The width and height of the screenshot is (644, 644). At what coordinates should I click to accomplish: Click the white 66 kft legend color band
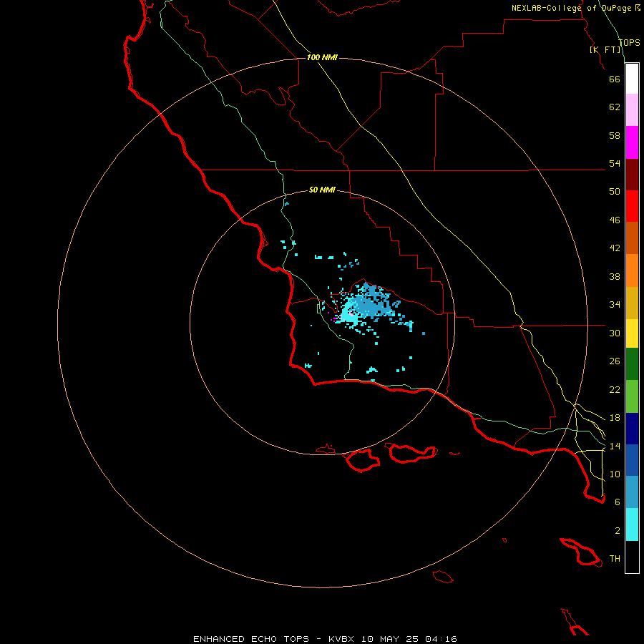pyautogui.click(x=632, y=79)
